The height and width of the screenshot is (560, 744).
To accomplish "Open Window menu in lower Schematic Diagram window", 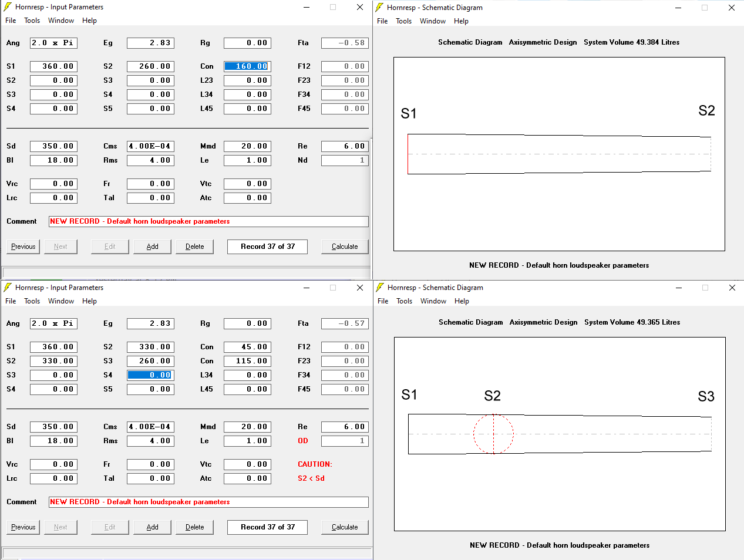I will click(433, 301).
